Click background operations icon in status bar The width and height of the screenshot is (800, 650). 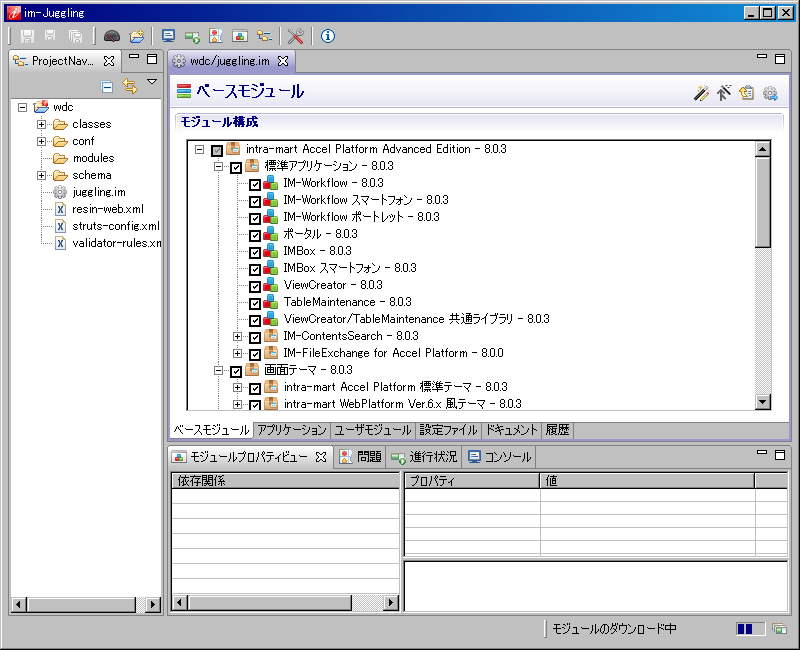(x=779, y=629)
